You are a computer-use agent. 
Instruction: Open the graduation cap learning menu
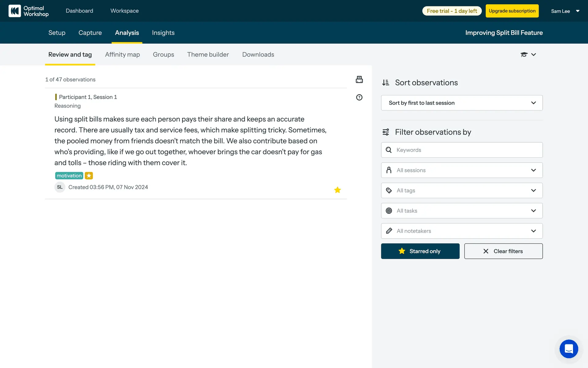pyautogui.click(x=528, y=55)
